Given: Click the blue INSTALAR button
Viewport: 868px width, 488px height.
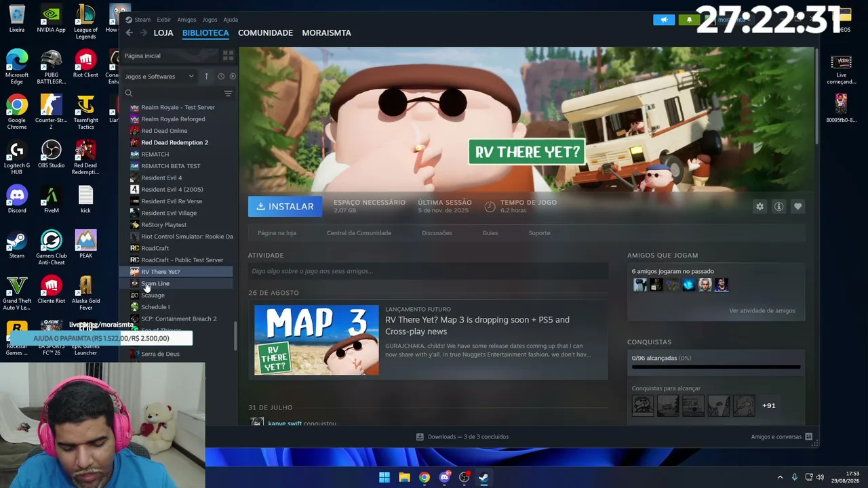Looking at the screenshot, I should point(285,207).
